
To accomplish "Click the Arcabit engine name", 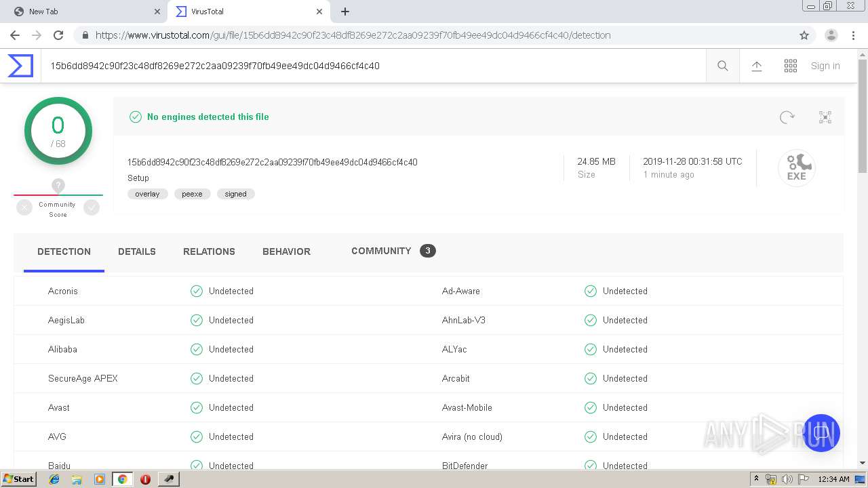I will pyautogui.click(x=456, y=379).
